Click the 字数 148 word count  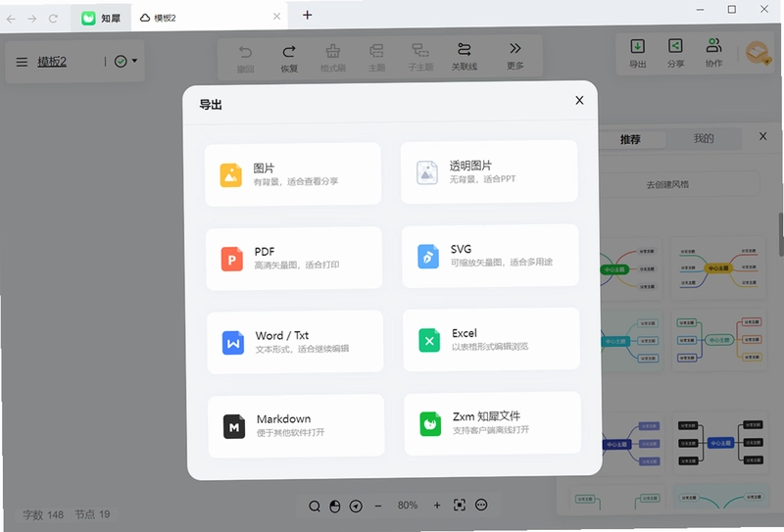[43, 515]
